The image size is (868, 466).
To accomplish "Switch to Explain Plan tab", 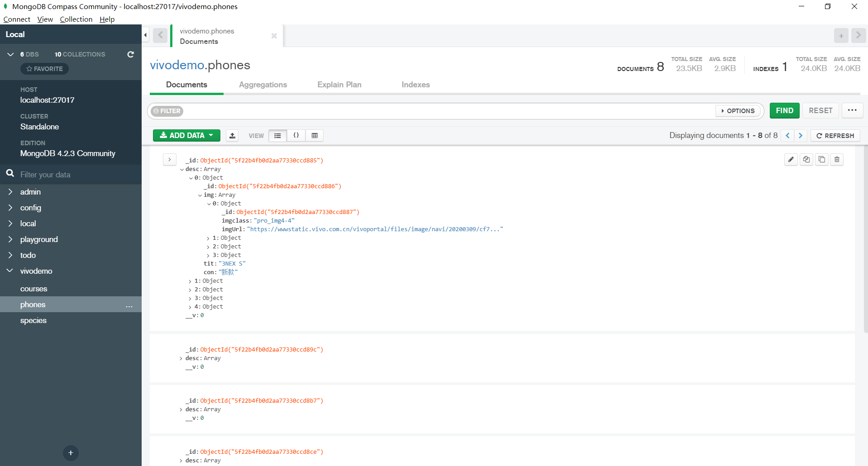I will 339,85.
